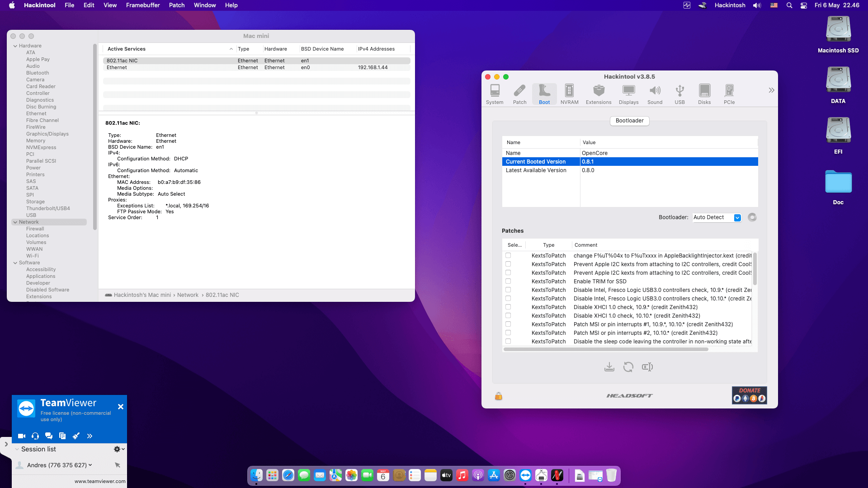Screen dimensions: 868x488
Task: Expand more TeamViewer tools with the double-arrow
Action: [x=90, y=436]
